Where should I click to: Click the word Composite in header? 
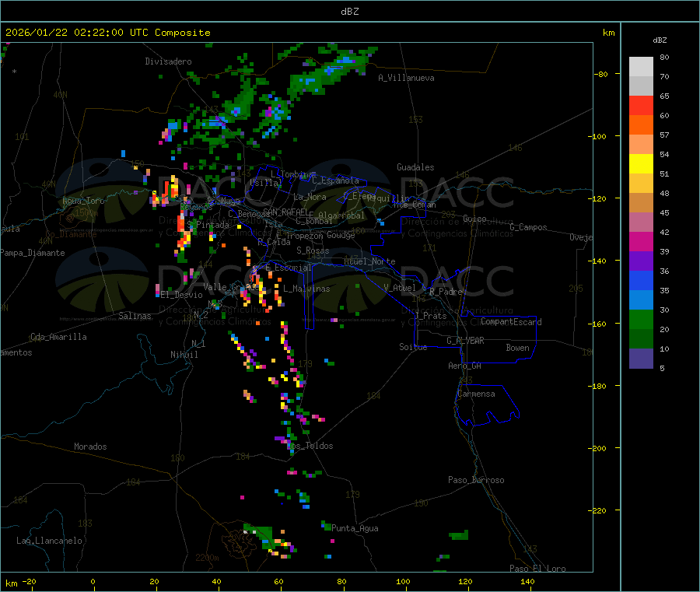[x=183, y=33]
